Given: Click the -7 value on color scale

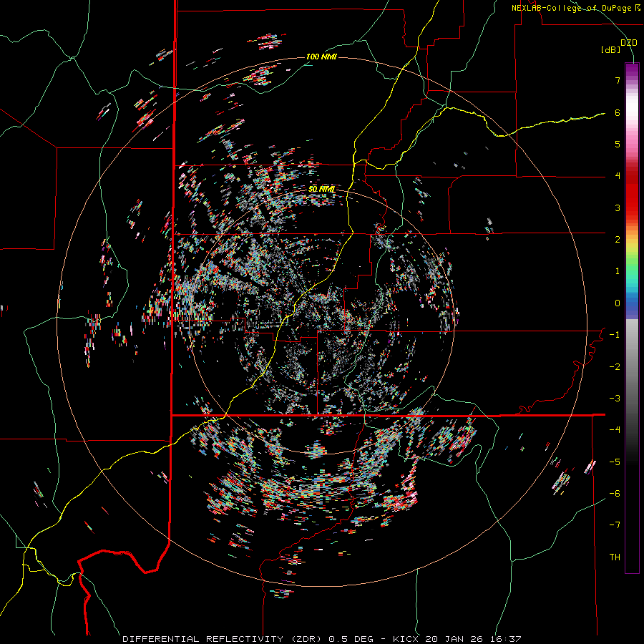Looking at the screenshot, I should 615,525.
